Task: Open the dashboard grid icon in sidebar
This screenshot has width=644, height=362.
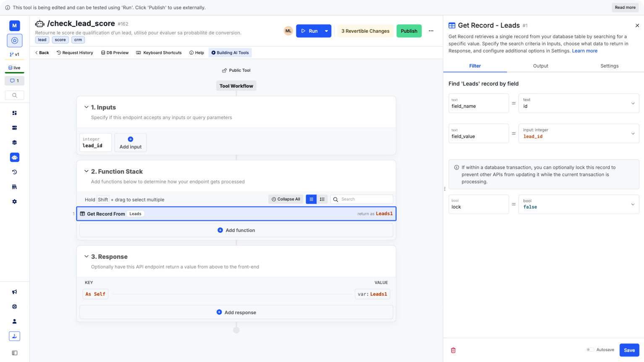Action: (15, 113)
